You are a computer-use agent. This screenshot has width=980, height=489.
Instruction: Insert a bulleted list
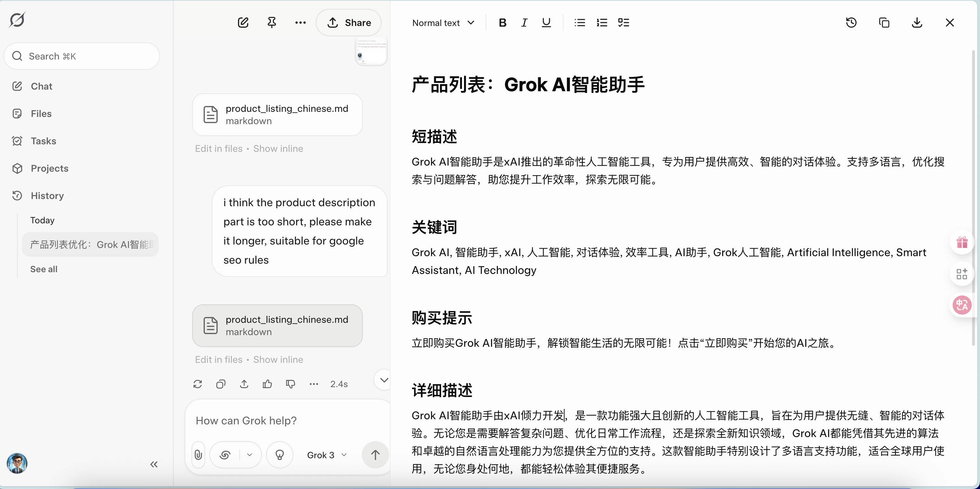[x=580, y=23]
